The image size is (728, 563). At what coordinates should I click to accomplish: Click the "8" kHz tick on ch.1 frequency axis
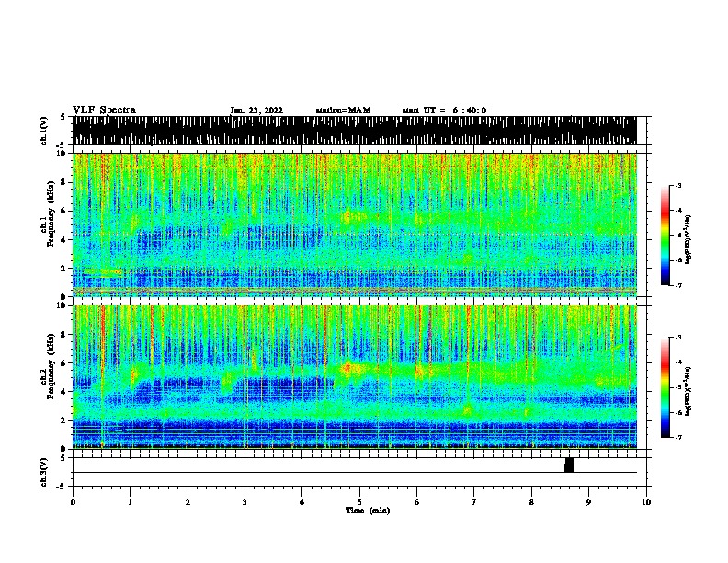tap(63, 182)
